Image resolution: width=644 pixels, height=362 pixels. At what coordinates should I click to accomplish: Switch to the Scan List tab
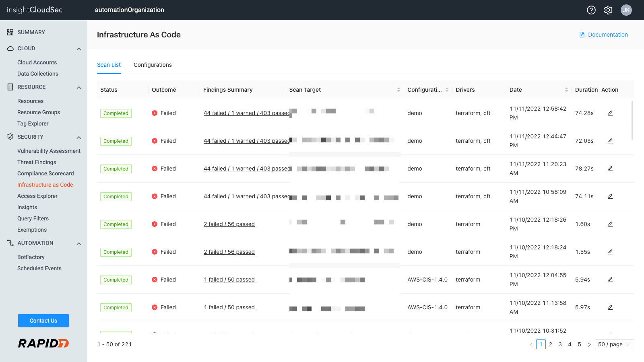pos(109,65)
